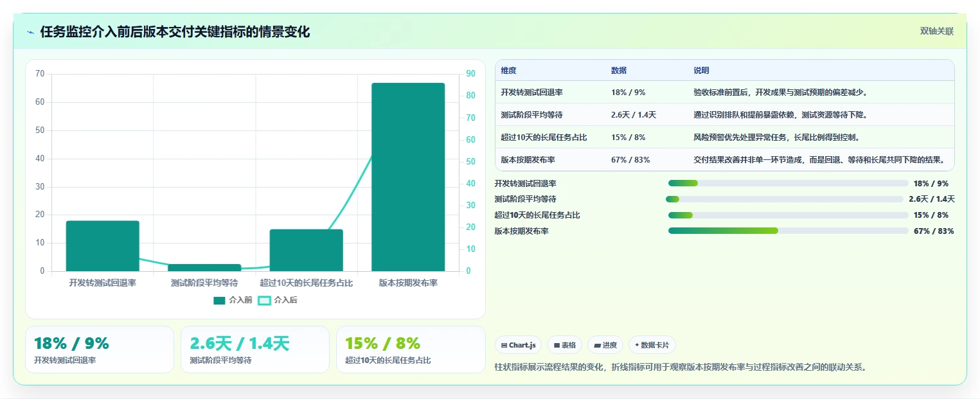This screenshot has height=399, width=980.
Task: Click the 双轴关联 badge in the header
Action: click(936, 31)
